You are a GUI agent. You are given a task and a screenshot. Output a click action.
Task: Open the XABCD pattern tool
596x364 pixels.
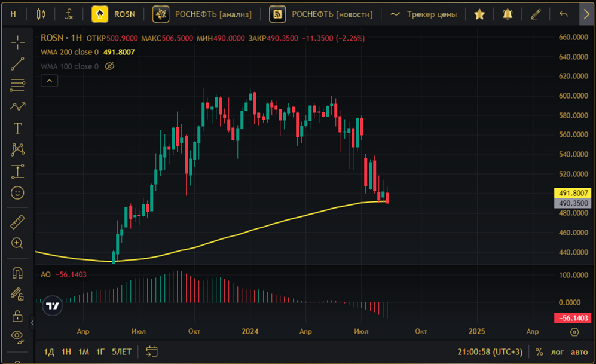pos(17,149)
